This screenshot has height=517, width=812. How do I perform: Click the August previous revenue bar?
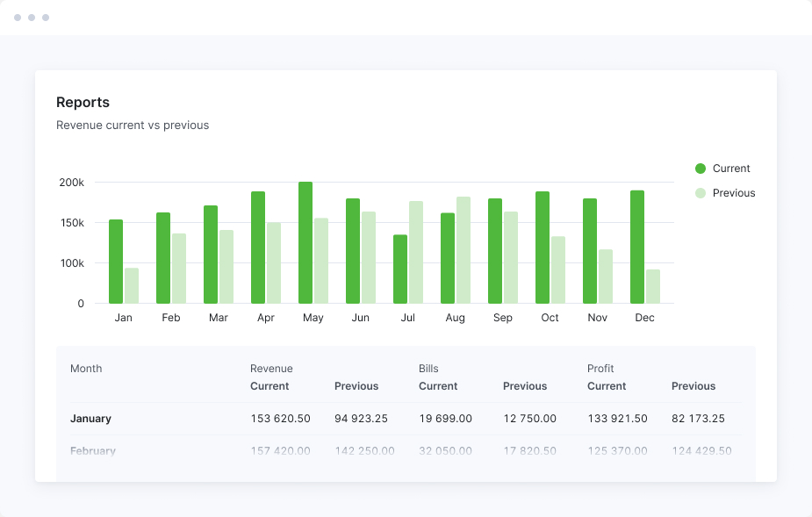coord(463,250)
